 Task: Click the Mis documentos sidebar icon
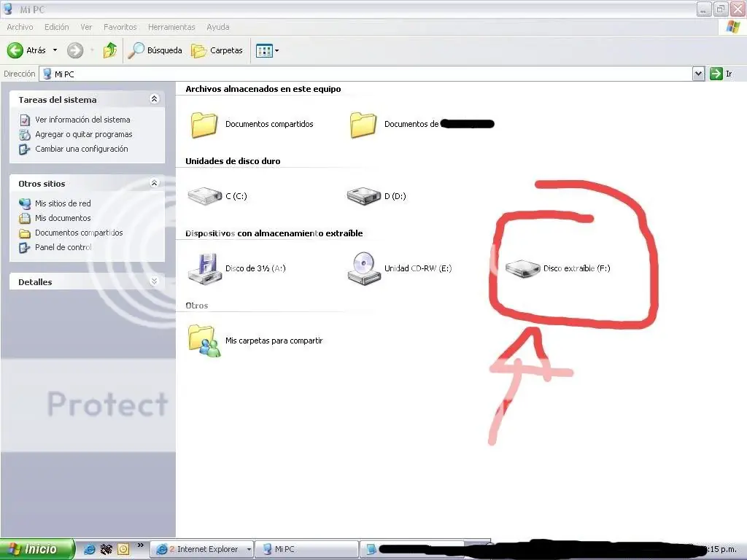point(24,219)
